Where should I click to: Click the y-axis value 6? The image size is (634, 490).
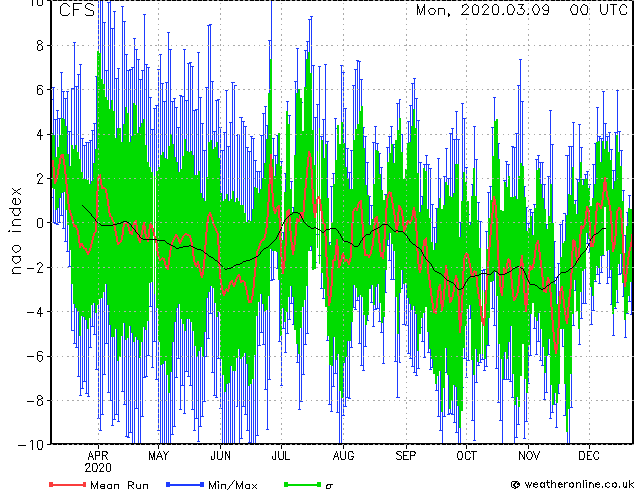coord(40,90)
